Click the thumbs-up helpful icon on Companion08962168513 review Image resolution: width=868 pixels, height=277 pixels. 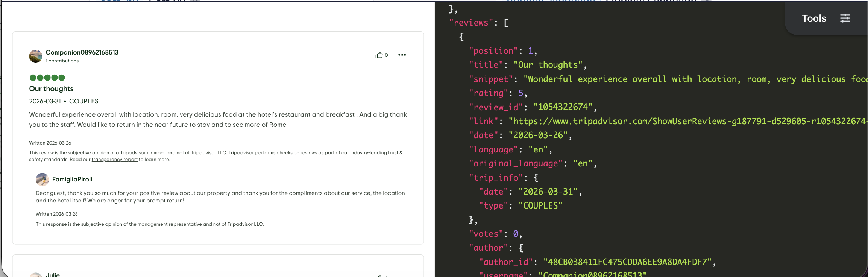[379, 55]
